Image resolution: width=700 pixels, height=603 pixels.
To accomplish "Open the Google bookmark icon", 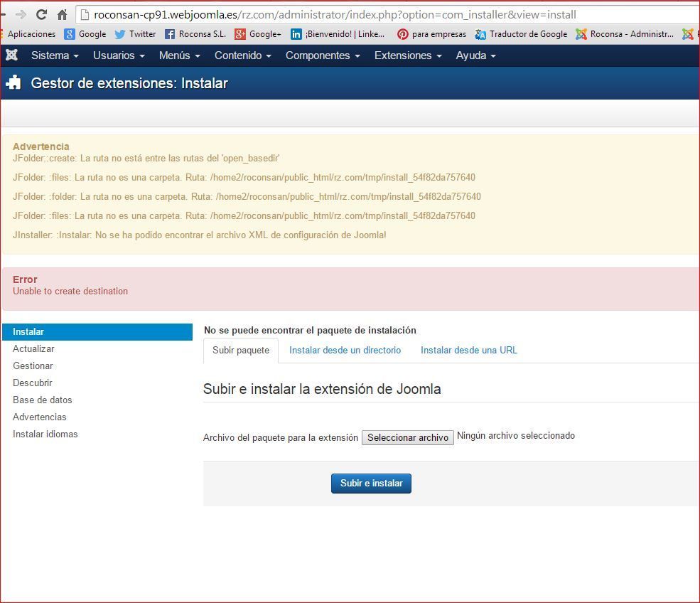I will point(69,34).
